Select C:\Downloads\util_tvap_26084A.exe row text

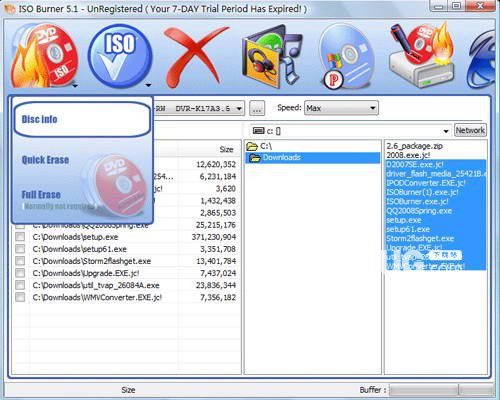click(96, 285)
